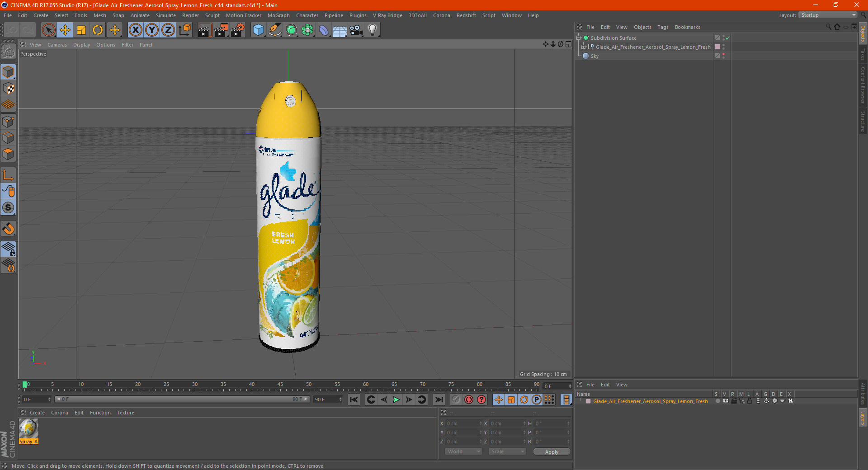Open World coordinate dropdown
The height and width of the screenshot is (470, 868).
(463, 451)
